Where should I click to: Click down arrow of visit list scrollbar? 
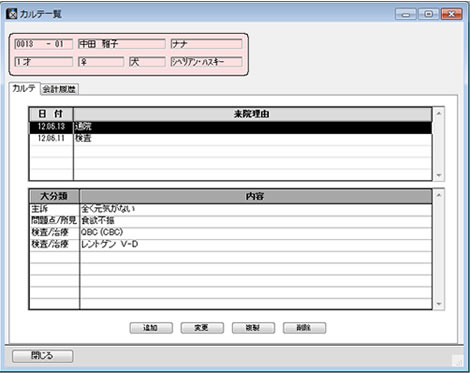[x=439, y=175]
